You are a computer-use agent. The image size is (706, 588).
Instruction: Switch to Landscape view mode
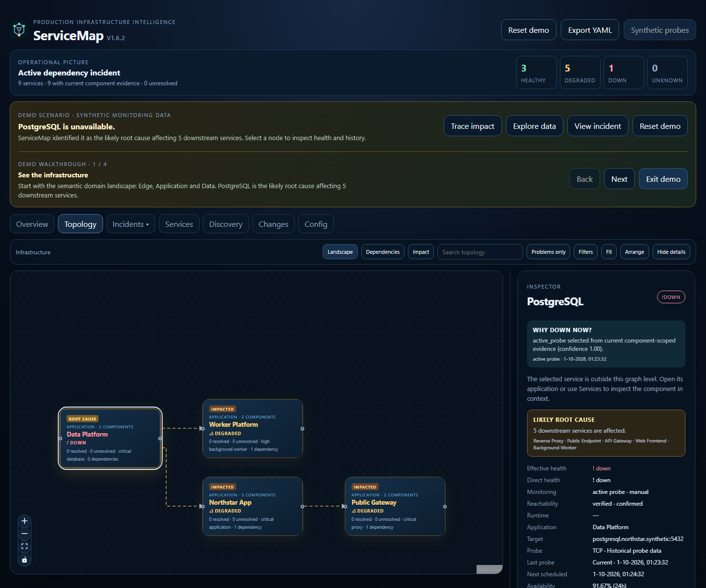tap(340, 252)
